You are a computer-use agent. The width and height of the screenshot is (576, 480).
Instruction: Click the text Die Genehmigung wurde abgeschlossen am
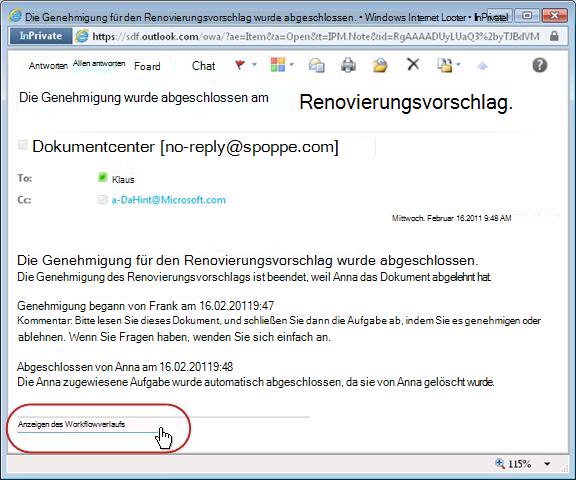(x=144, y=98)
